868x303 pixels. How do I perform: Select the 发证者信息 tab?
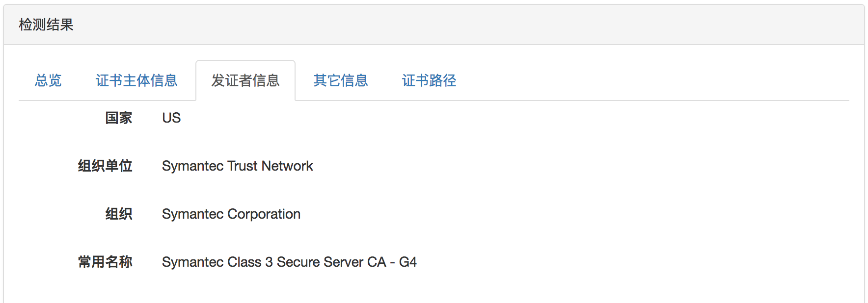[x=245, y=80]
